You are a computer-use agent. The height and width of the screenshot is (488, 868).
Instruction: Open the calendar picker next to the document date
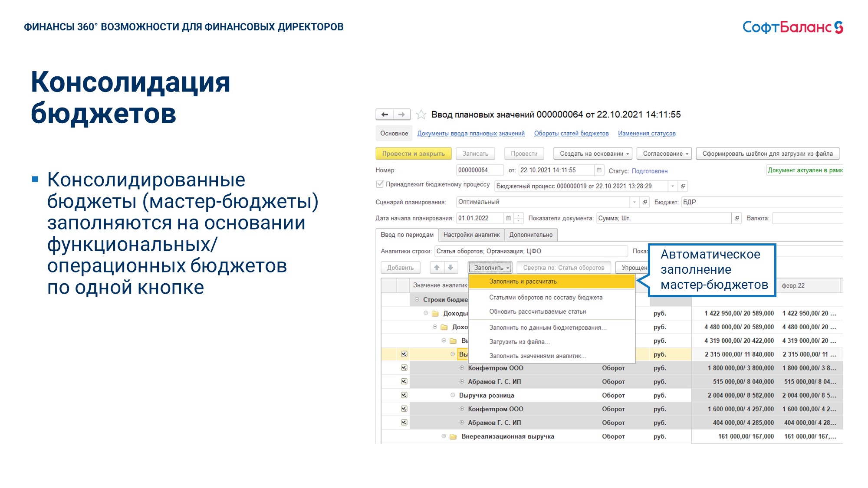point(599,170)
